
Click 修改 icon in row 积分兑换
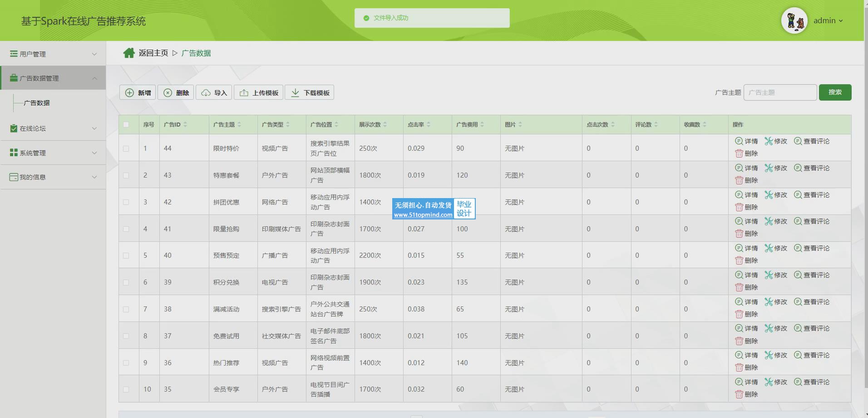click(x=769, y=275)
